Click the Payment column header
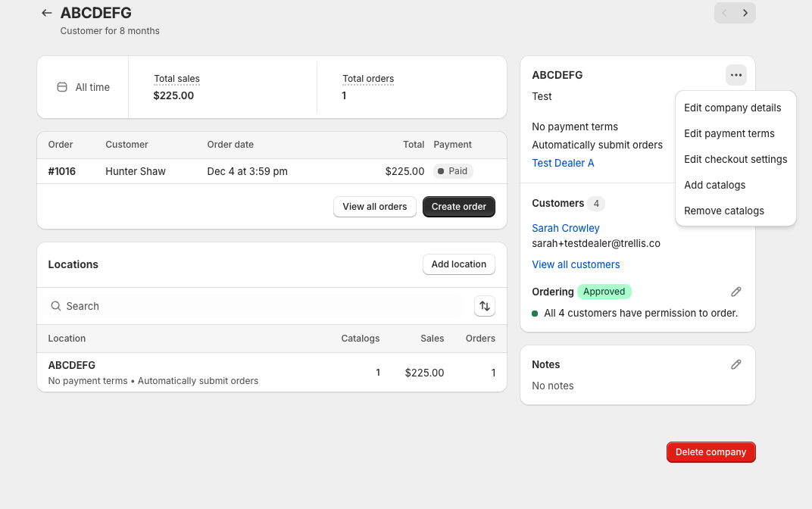The image size is (812, 509). (x=453, y=145)
